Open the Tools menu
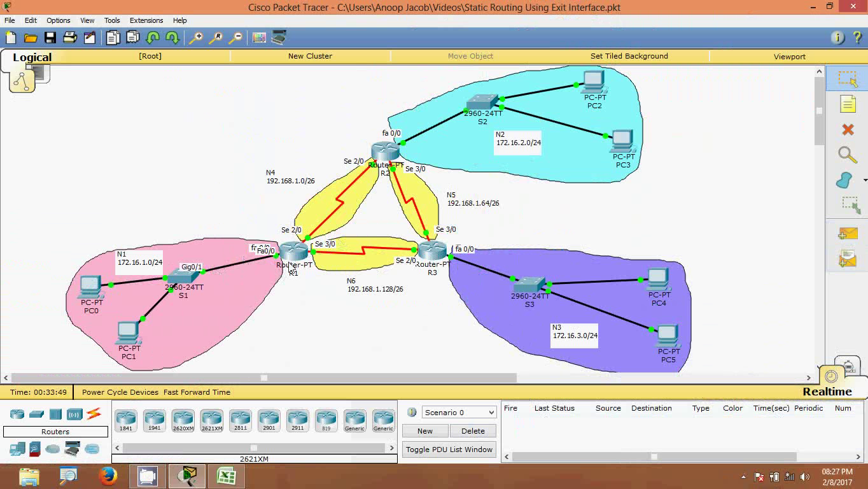 [x=112, y=20]
